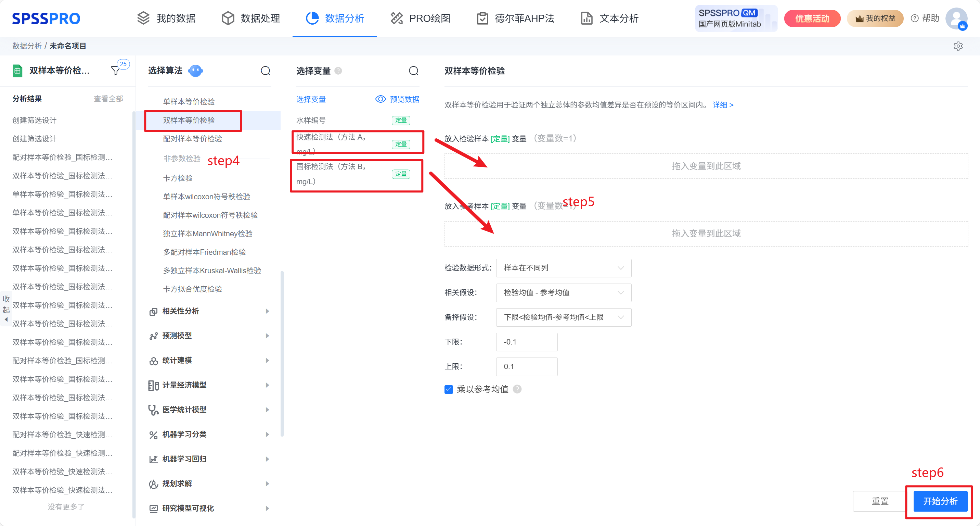This screenshot has width=980, height=526.
Task: Click the 开始分析 button
Action: point(940,501)
